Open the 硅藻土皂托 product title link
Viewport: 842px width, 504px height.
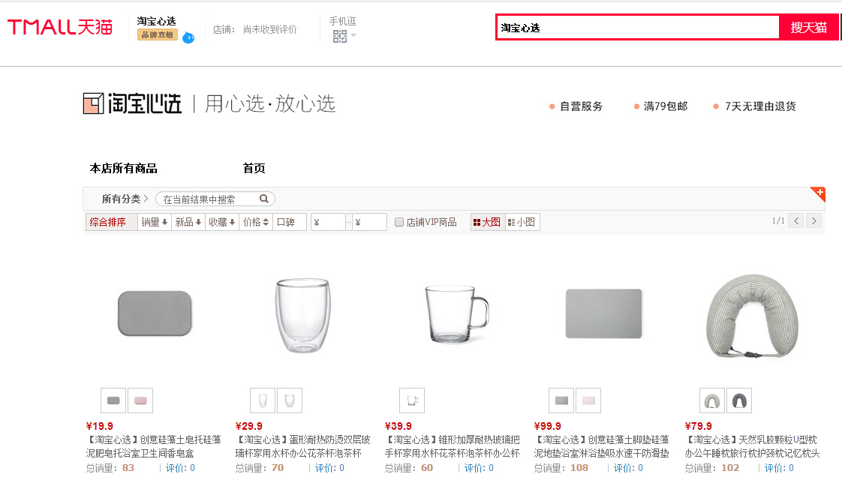pyautogui.click(x=154, y=446)
